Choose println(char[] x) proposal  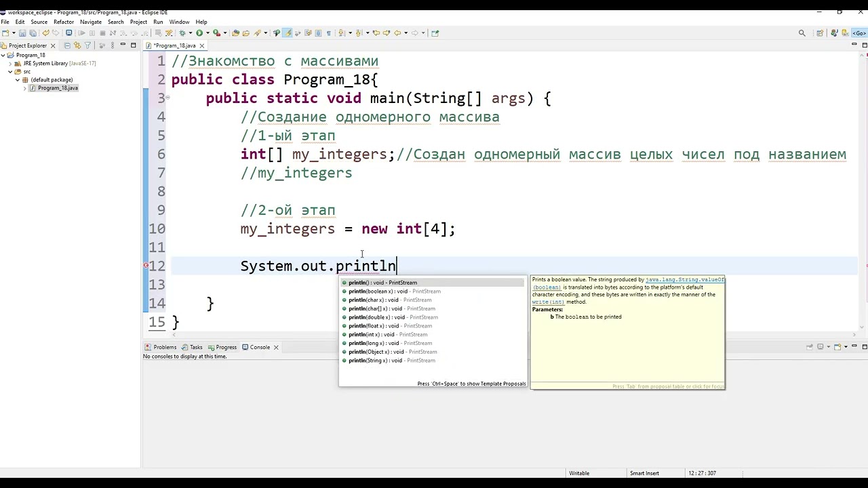point(432,308)
